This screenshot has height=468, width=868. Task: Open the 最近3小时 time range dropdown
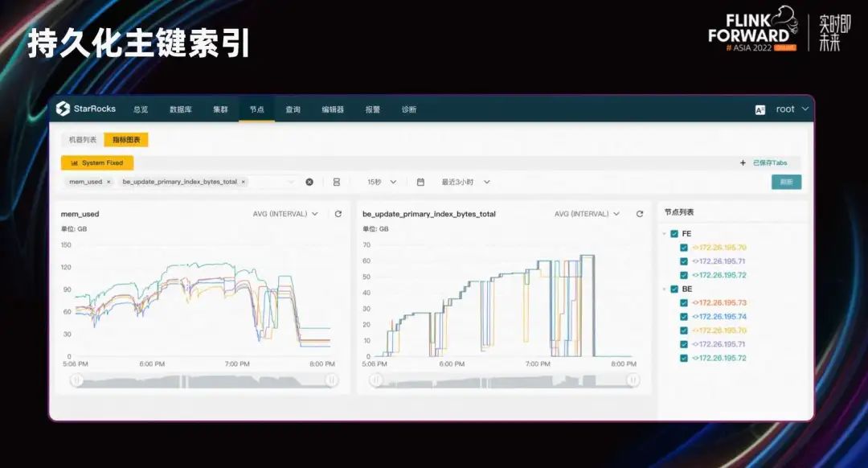465,182
